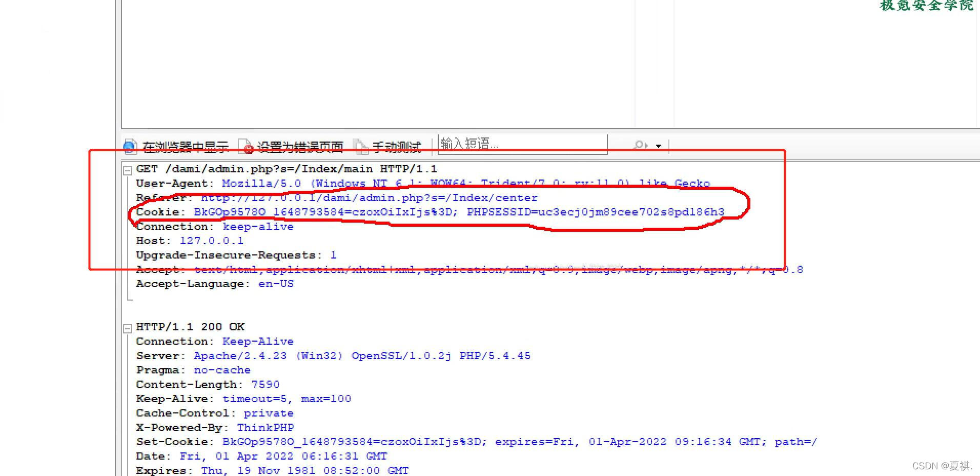Click 在浏览器中显示 toolbar button label
Viewport: 980px width, 476px height.
pos(186,147)
